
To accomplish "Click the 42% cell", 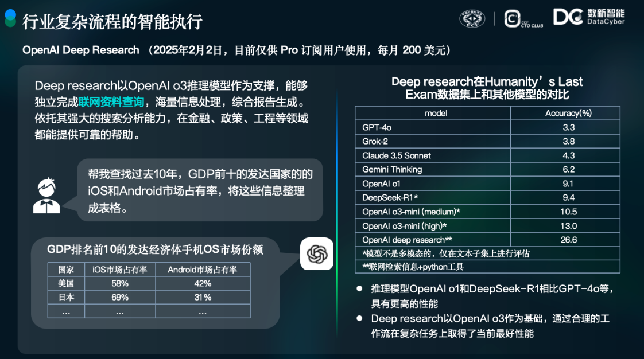I will [x=203, y=283].
